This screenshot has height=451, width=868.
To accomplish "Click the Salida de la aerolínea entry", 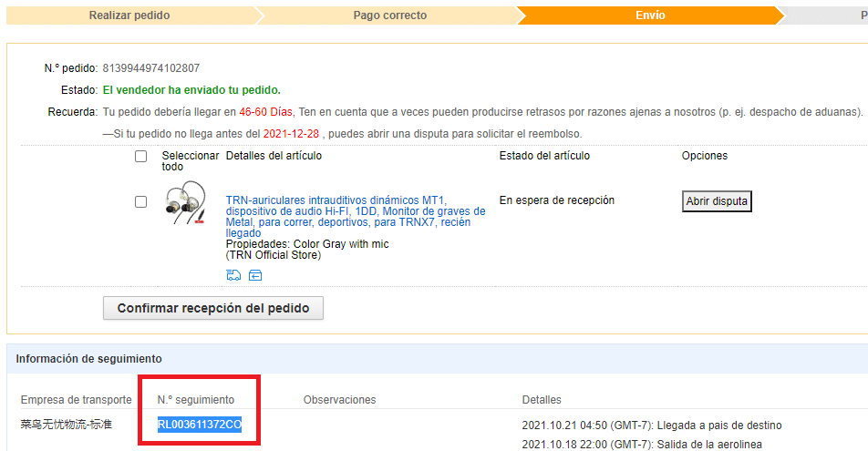I will [x=642, y=444].
